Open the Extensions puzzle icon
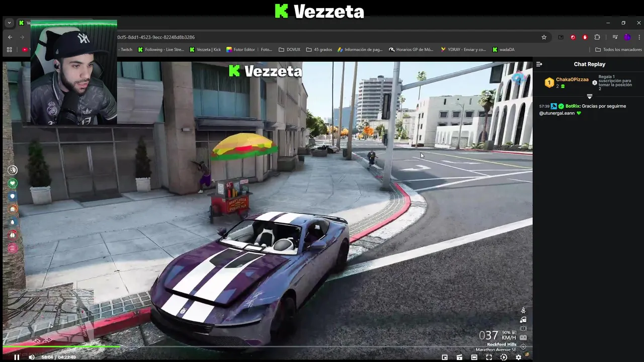The width and height of the screenshot is (644, 362). [597, 37]
